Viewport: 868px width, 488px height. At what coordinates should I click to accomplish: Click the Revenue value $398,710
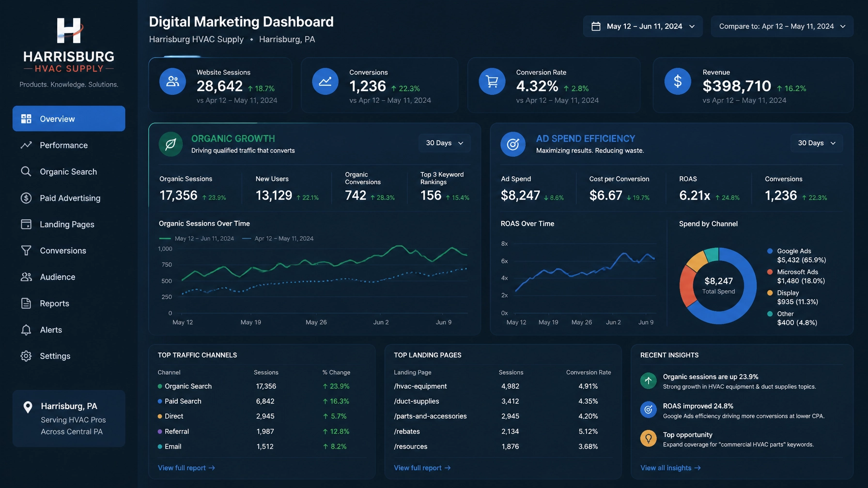[736, 86]
